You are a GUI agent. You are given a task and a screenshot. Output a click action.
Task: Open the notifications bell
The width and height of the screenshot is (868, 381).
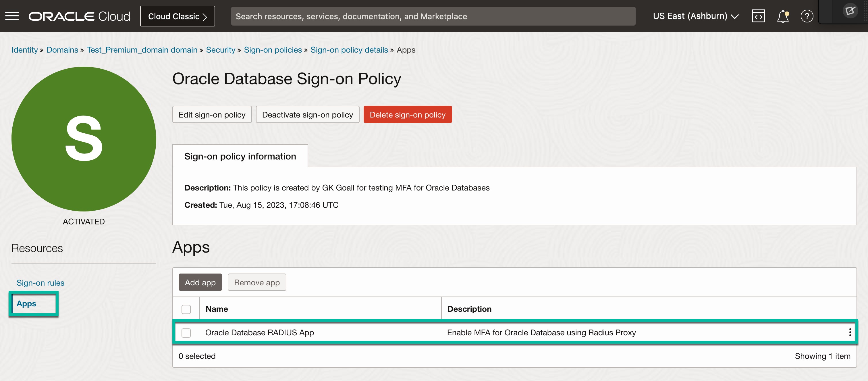click(x=782, y=16)
